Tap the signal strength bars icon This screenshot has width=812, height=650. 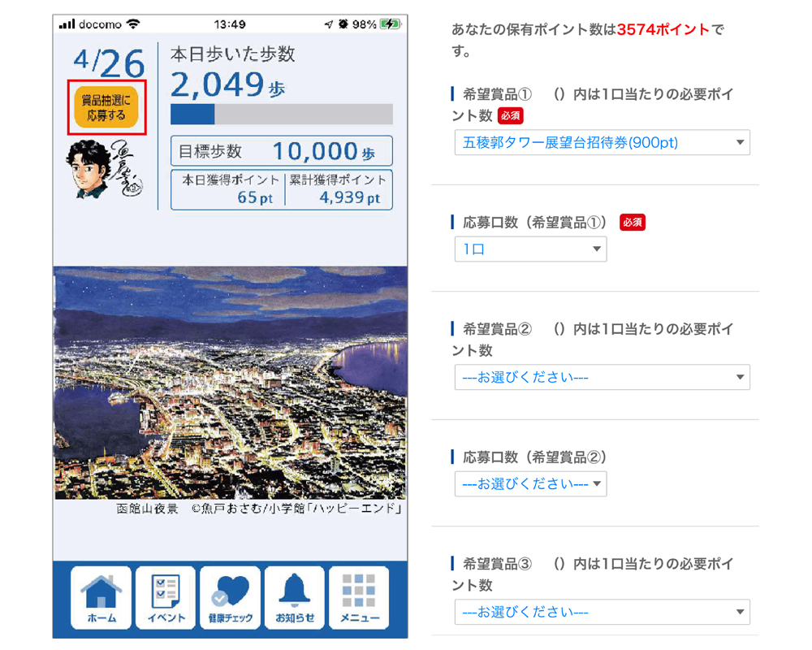67,24
